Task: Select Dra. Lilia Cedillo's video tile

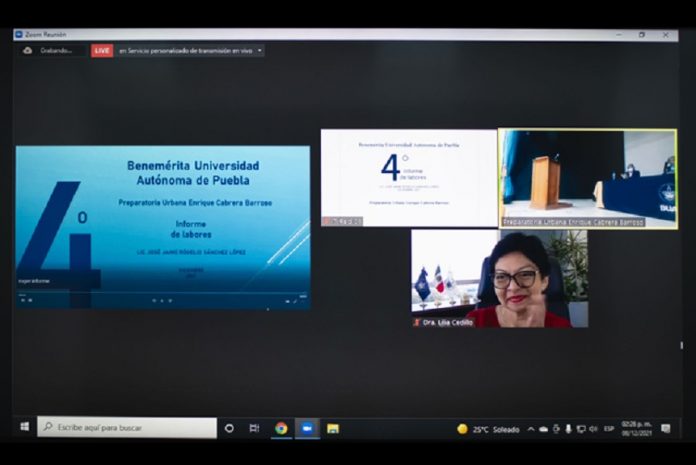Action: coord(499,278)
